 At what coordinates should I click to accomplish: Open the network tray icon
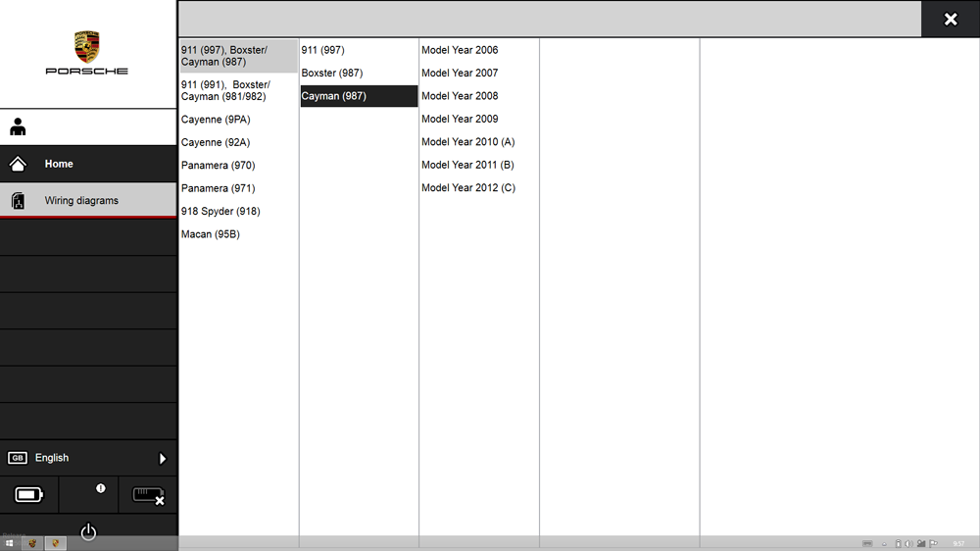(x=921, y=543)
